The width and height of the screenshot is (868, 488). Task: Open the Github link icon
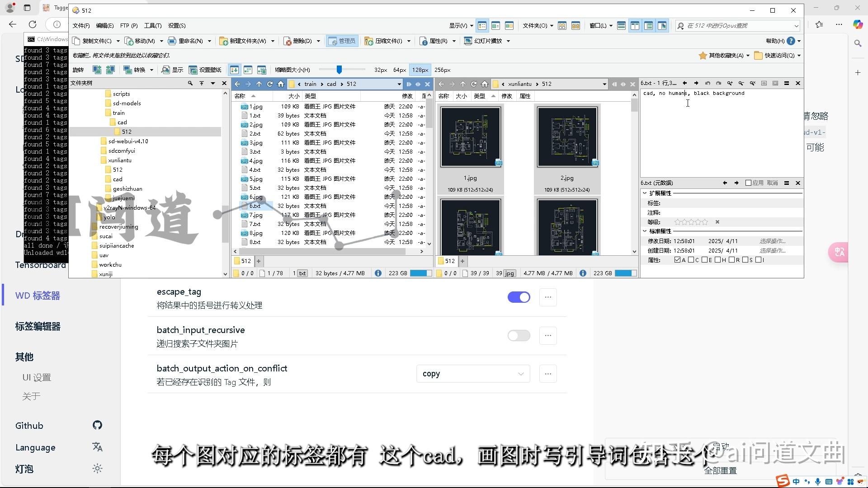tap(97, 425)
